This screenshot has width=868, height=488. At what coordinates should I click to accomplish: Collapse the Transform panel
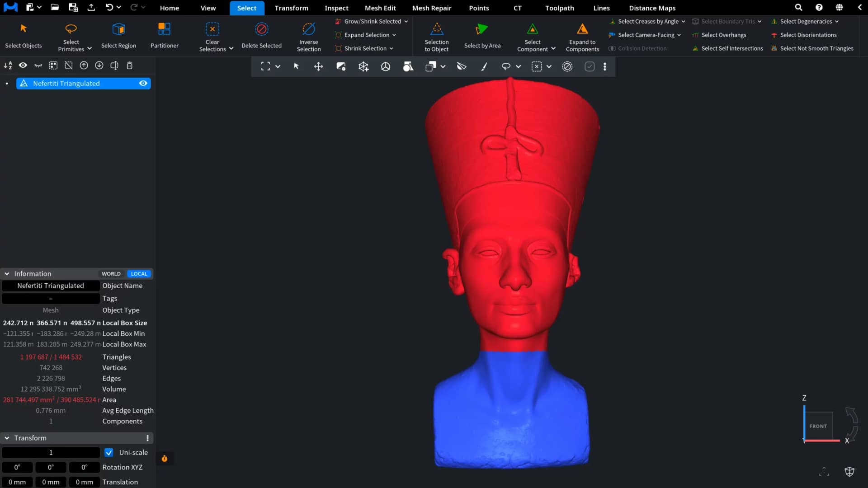coord(7,438)
